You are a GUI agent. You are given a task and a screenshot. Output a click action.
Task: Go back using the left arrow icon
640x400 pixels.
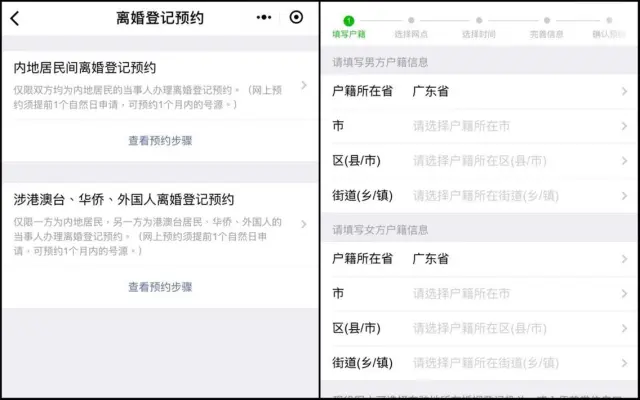[x=15, y=18]
